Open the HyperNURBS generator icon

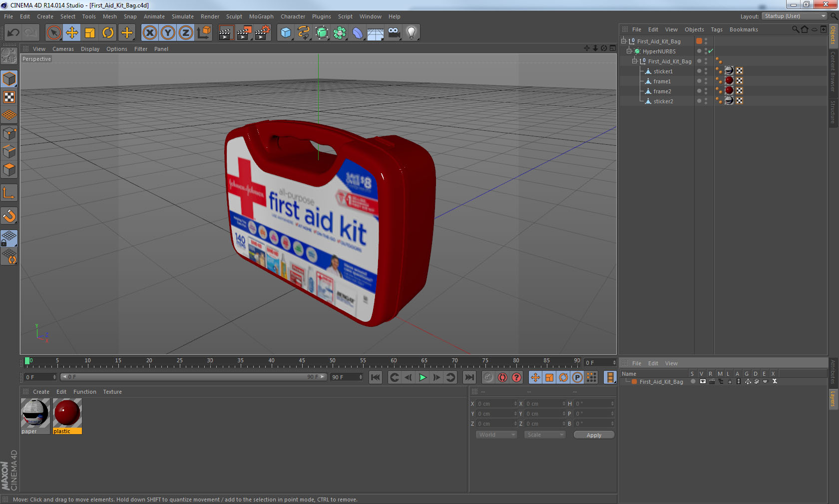pos(322,33)
